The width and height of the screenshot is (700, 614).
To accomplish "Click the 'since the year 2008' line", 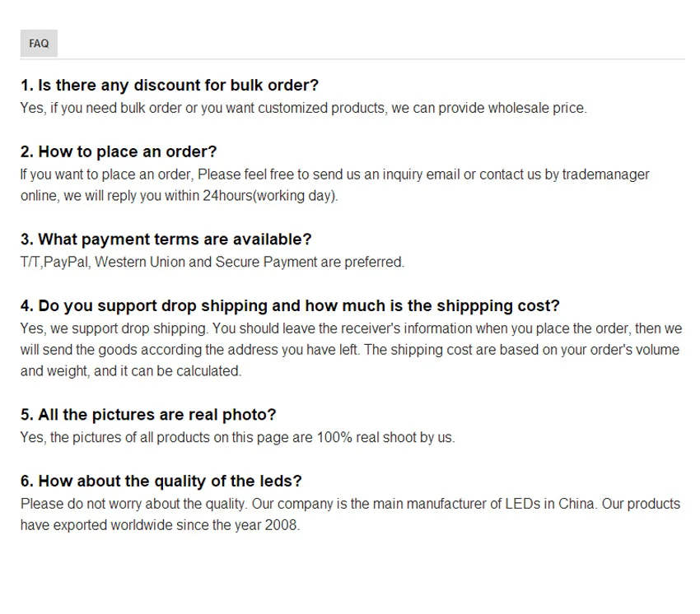I will point(161,525).
